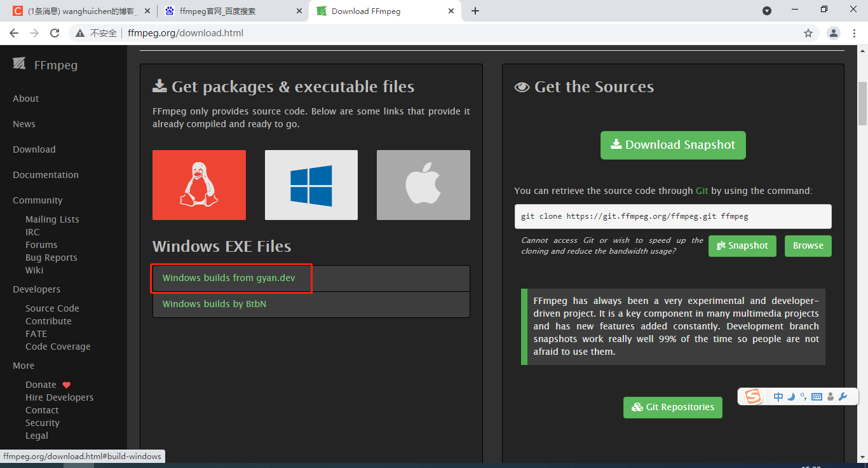
Task: Open the Forums sidebar link
Action: [x=41, y=245]
